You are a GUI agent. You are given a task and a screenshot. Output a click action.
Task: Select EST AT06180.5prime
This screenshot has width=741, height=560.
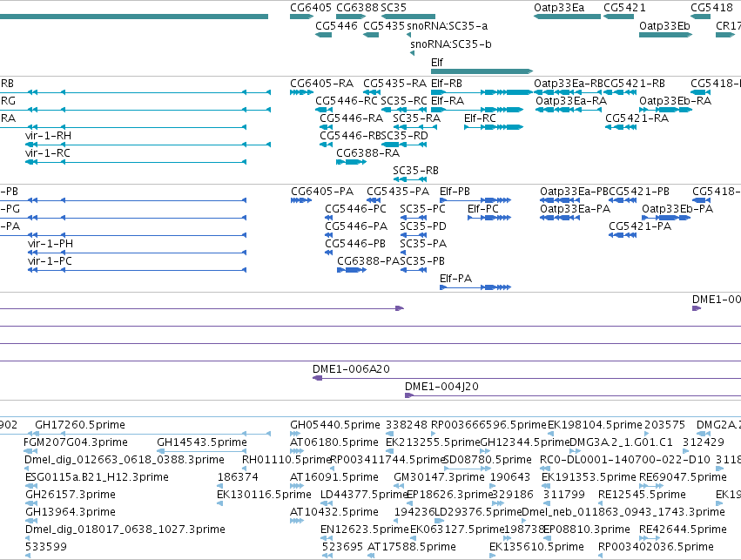click(334, 442)
